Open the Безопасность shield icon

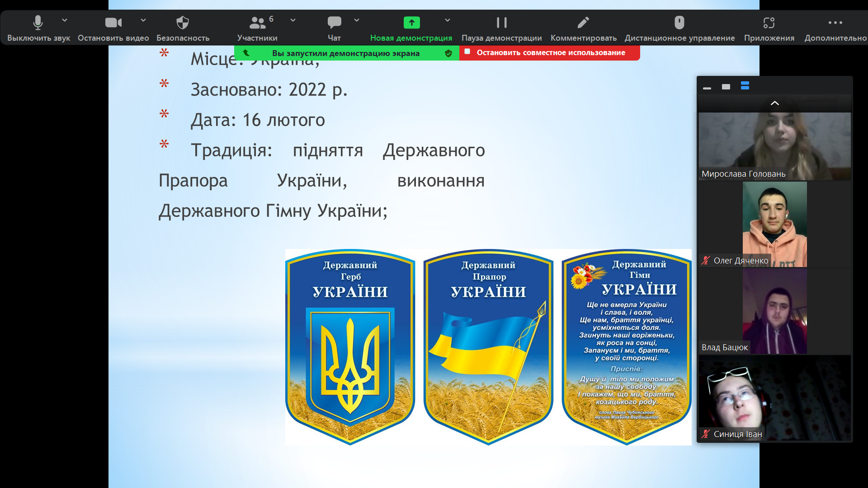[183, 23]
